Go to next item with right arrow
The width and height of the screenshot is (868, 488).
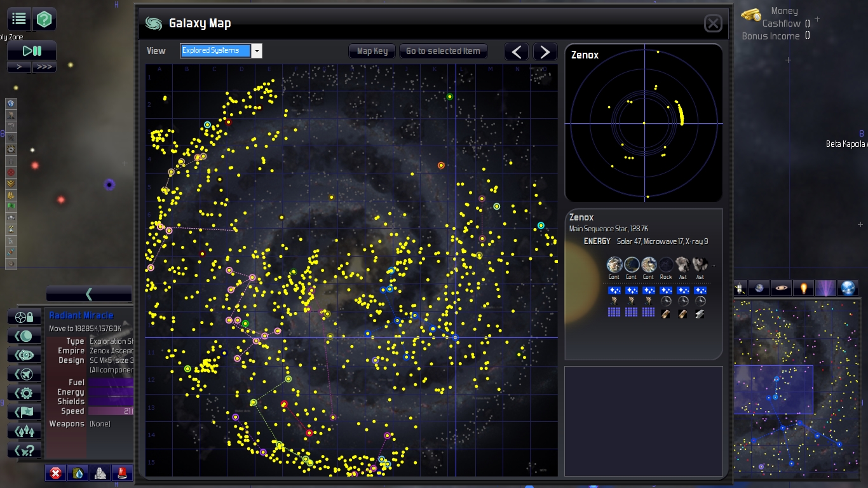click(545, 51)
